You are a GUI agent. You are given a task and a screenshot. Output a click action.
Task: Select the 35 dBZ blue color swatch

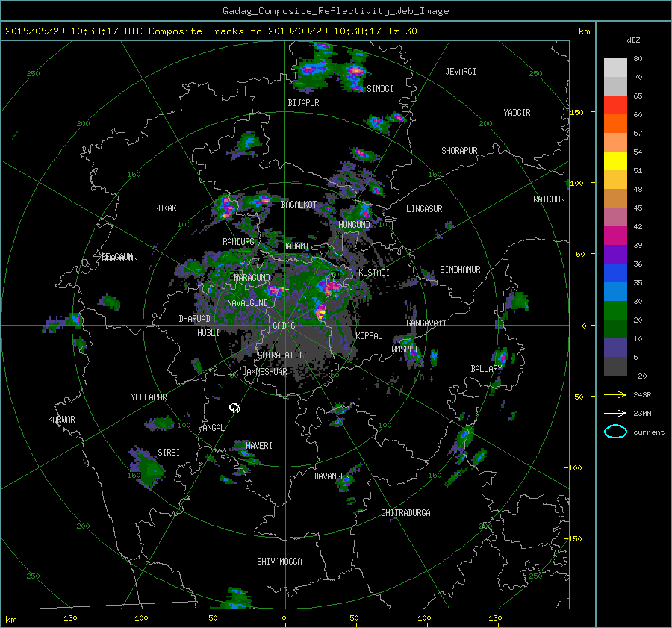click(615, 273)
